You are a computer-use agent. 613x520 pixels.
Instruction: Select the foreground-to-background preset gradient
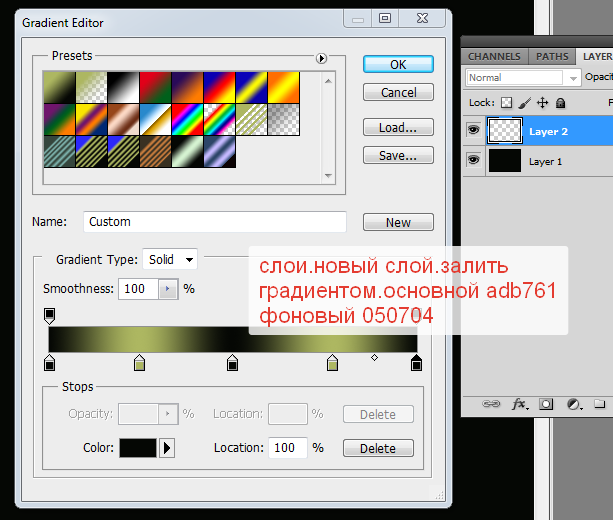click(59, 88)
